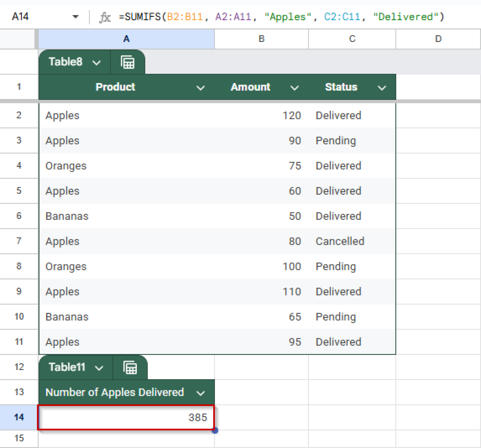Select column A header
This screenshot has height=448, width=481.
pos(126,39)
